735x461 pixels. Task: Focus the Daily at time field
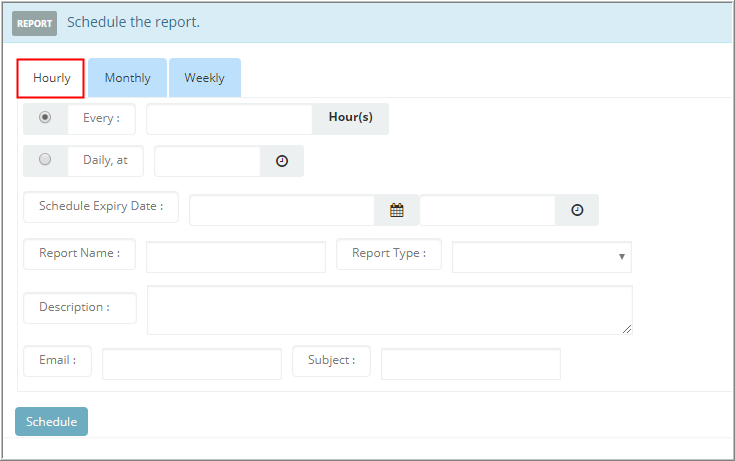(x=207, y=161)
